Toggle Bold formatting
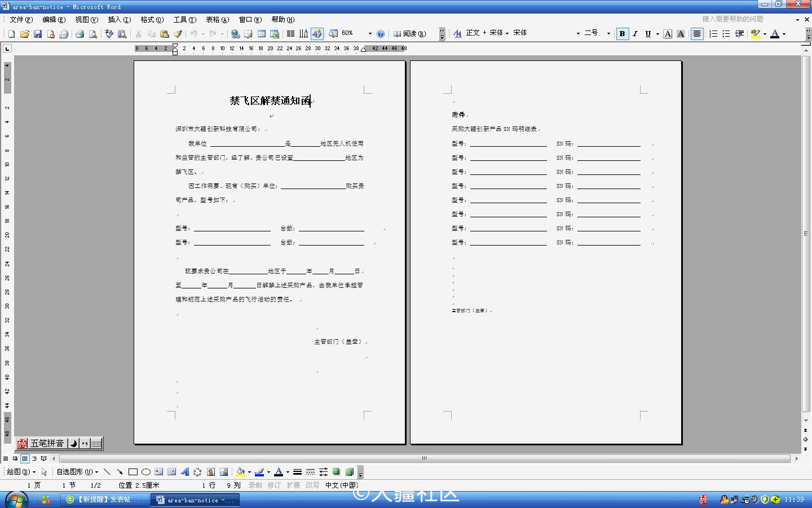Image resolution: width=812 pixels, height=508 pixels. (622, 34)
